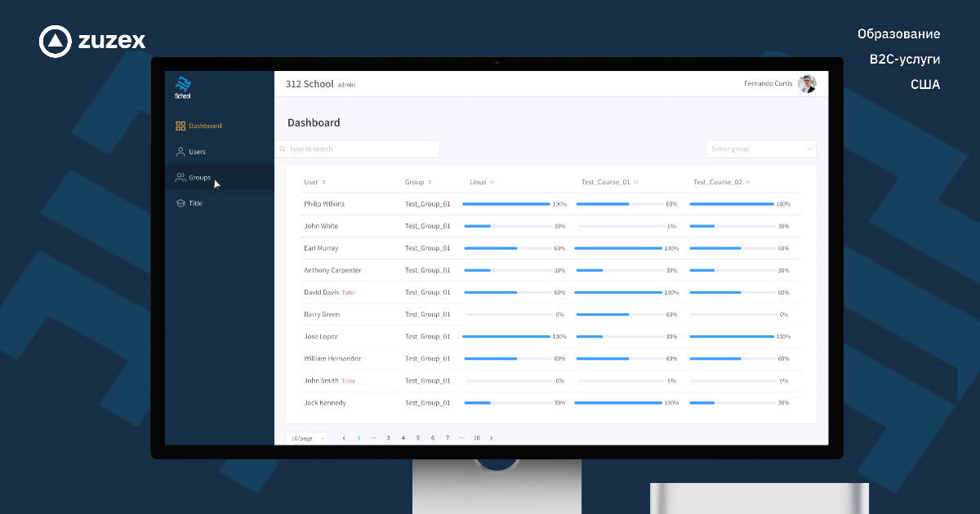Click the Groups people icon

pyautogui.click(x=180, y=178)
